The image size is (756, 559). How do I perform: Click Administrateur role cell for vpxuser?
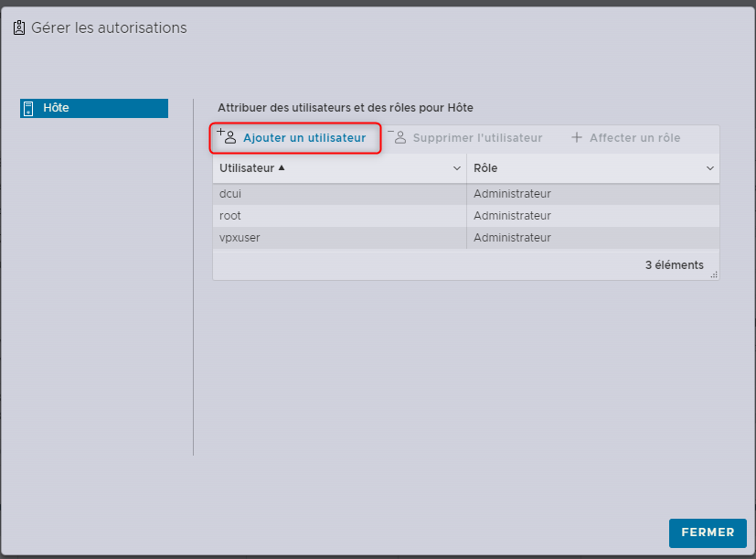(x=512, y=238)
